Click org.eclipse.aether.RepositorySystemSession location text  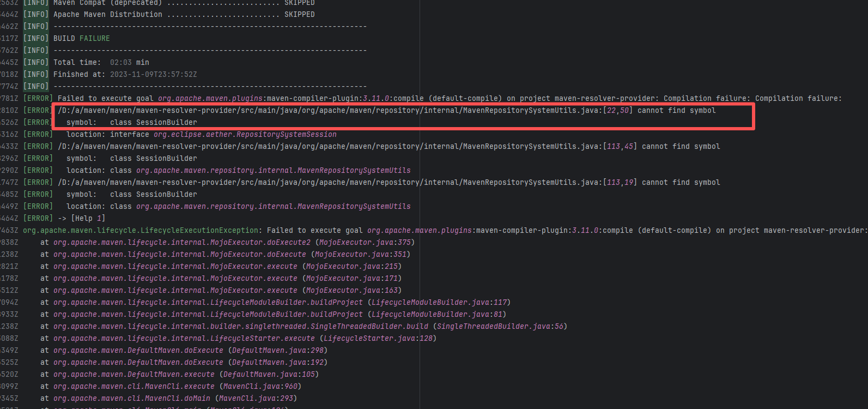pos(245,135)
